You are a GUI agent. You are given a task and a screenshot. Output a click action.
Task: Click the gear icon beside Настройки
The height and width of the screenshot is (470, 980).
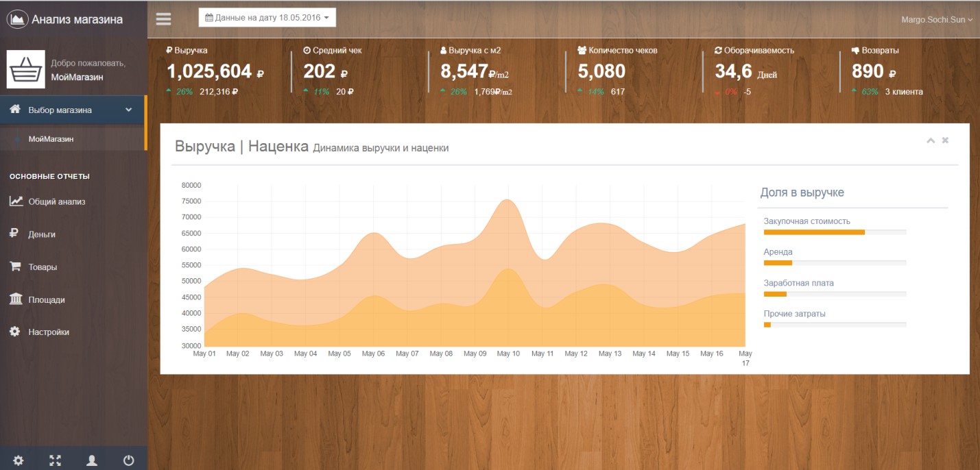pyautogui.click(x=14, y=332)
